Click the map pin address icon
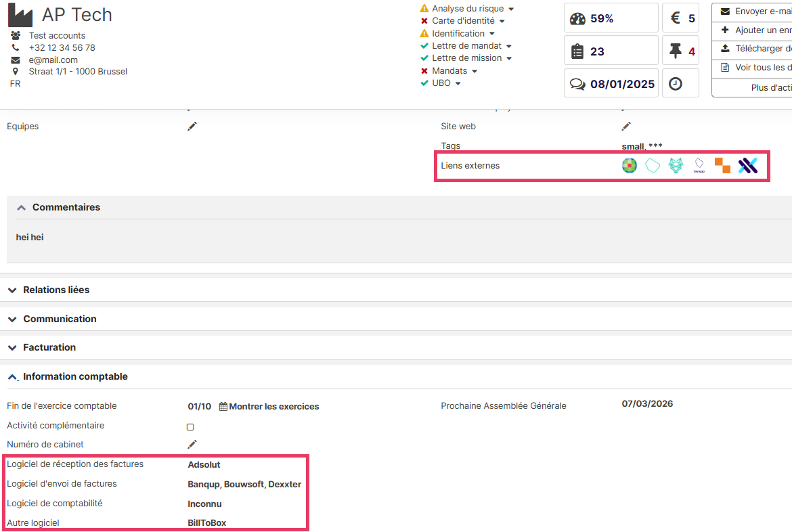Viewport: 792px width, 532px height. pyautogui.click(x=16, y=71)
